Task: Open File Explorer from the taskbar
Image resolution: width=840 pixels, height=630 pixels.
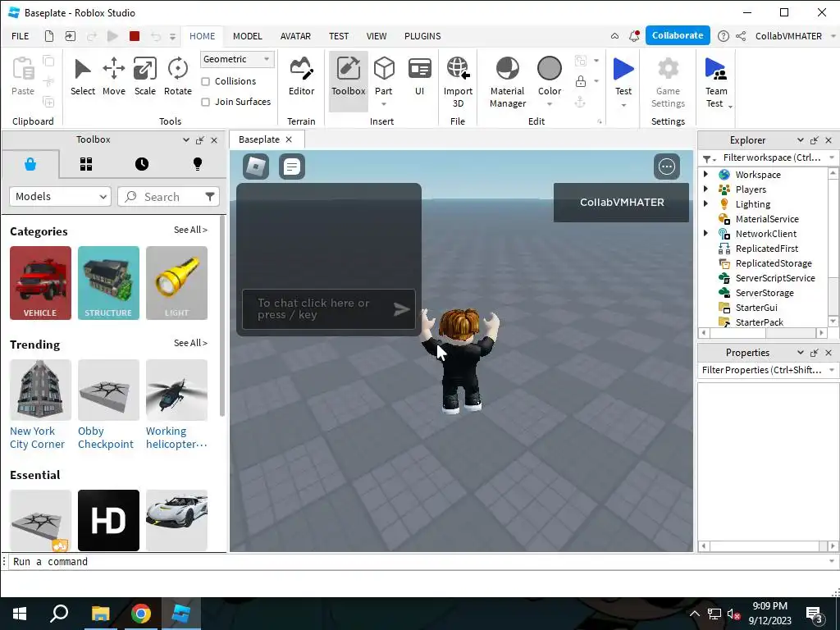Action: pyautogui.click(x=100, y=614)
